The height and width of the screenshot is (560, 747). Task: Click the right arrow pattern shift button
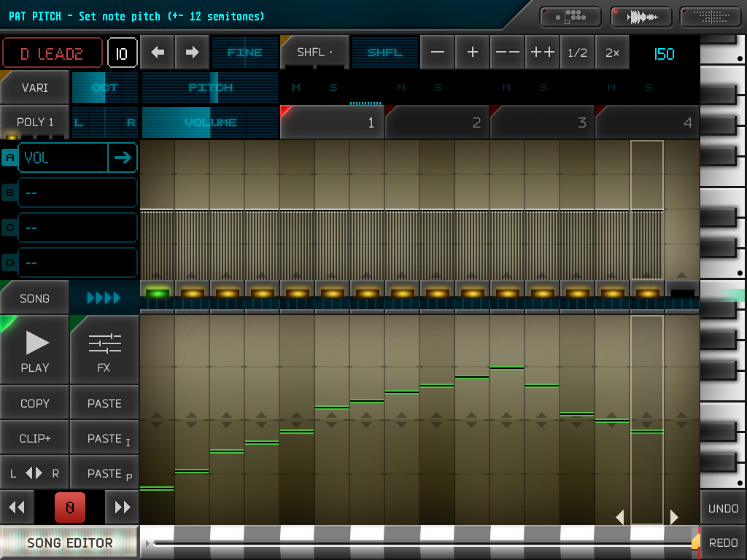[192, 52]
